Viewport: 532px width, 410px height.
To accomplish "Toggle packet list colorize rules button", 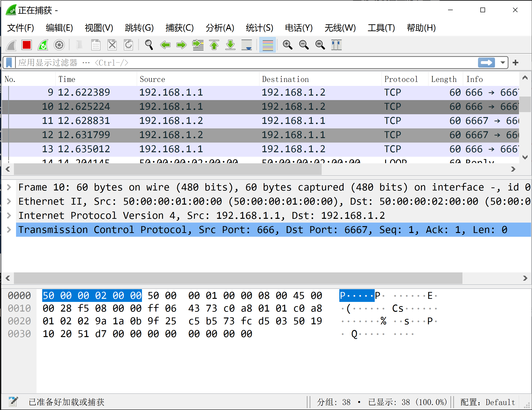I will (267, 45).
